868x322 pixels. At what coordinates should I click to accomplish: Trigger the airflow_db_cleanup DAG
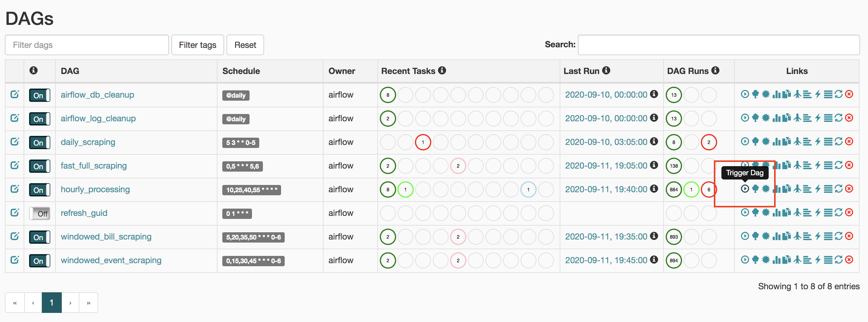pos(745,94)
